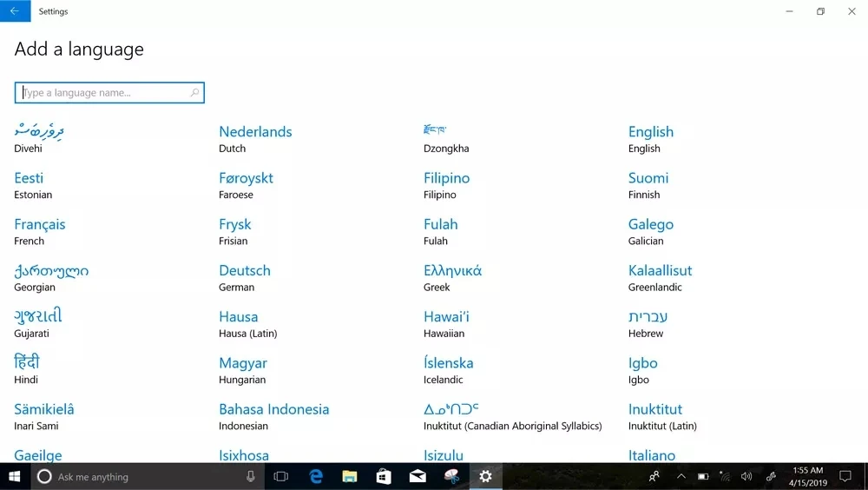Activate the Cortana microphone icon
The width and height of the screenshot is (868, 490).
click(251, 477)
